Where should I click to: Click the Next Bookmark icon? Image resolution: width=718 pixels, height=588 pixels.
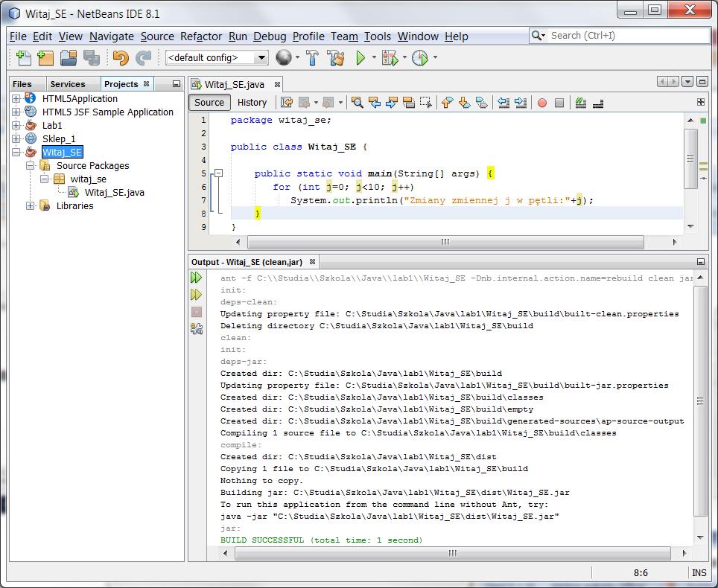point(464,103)
